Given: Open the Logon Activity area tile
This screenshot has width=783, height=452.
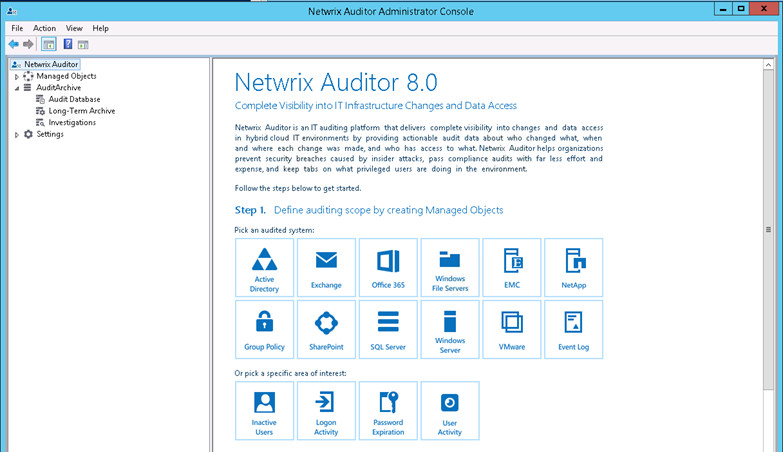Looking at the screenshot, I should (326, 411).
